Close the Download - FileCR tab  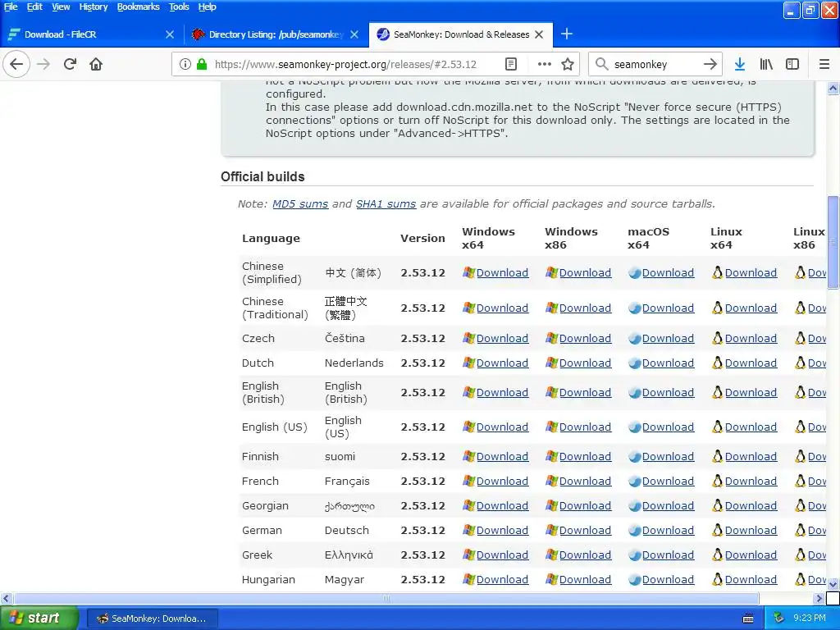170,34
